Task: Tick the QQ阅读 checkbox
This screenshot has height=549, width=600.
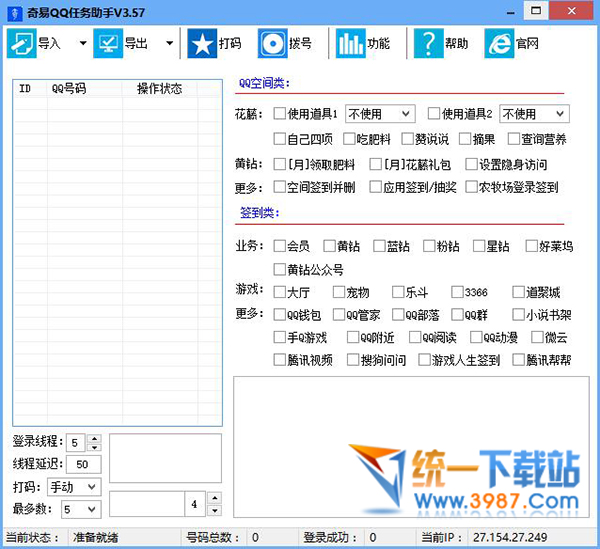Action: [415, 337]
